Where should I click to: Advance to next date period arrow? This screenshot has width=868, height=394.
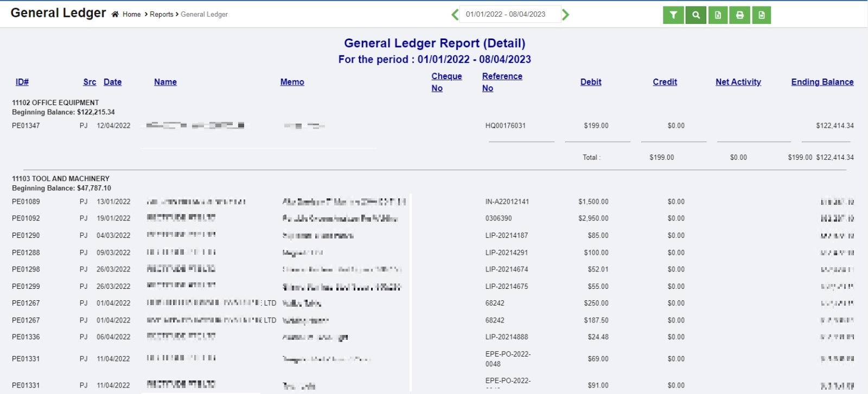[565, 15]
